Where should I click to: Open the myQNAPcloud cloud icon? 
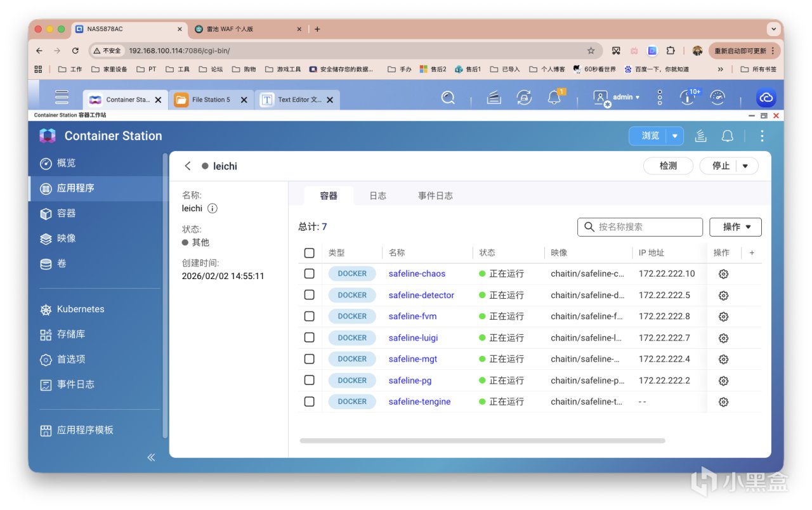point(766,98)
